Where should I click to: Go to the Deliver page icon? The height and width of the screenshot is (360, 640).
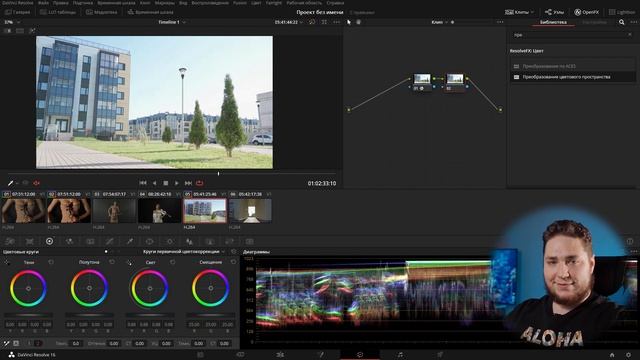[x=440, y=355]
